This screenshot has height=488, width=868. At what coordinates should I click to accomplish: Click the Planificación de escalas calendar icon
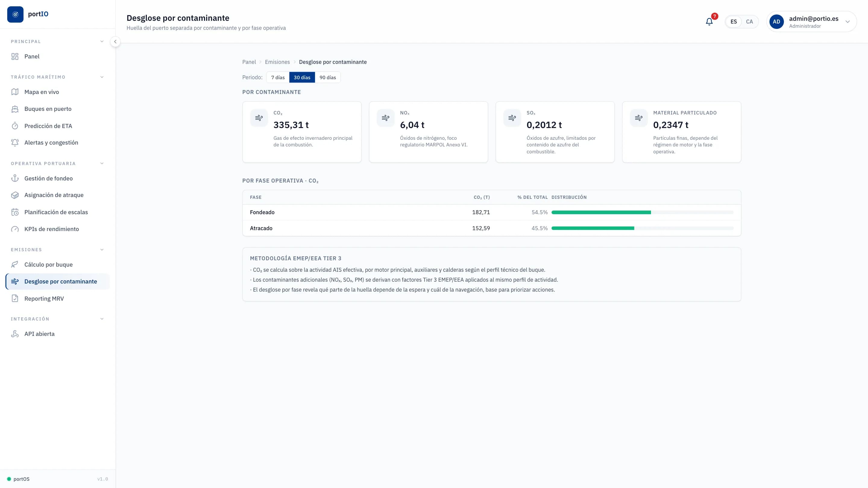15,212
